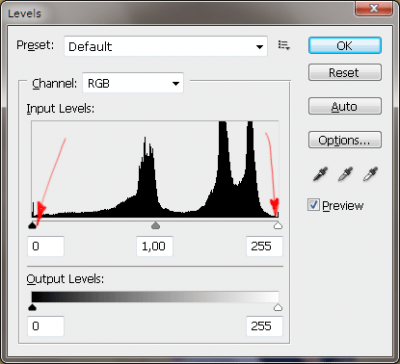The image size is (400, 364).
Task: Select the white point eyedropper
Action: [370, 174]
